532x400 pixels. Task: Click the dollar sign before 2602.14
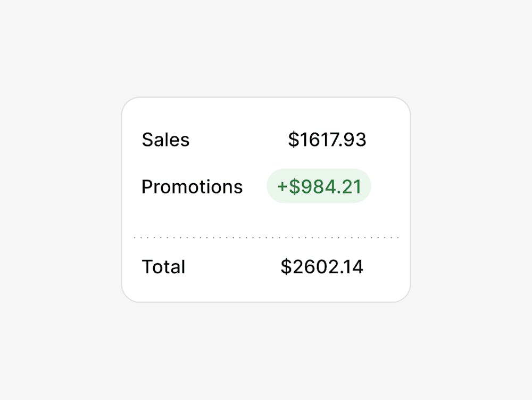286,266
